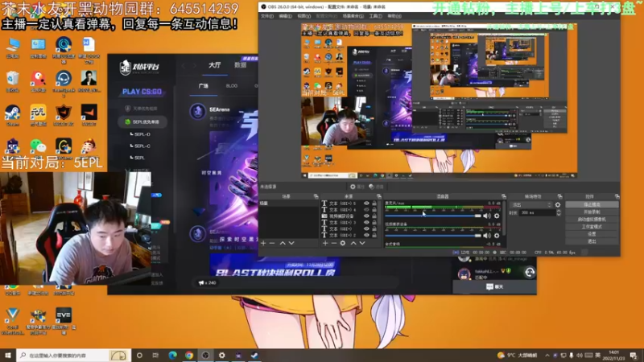
Task: Open Microsoft Edge from the taskbar
Action: pyautogui.click(x=173, y=355)
